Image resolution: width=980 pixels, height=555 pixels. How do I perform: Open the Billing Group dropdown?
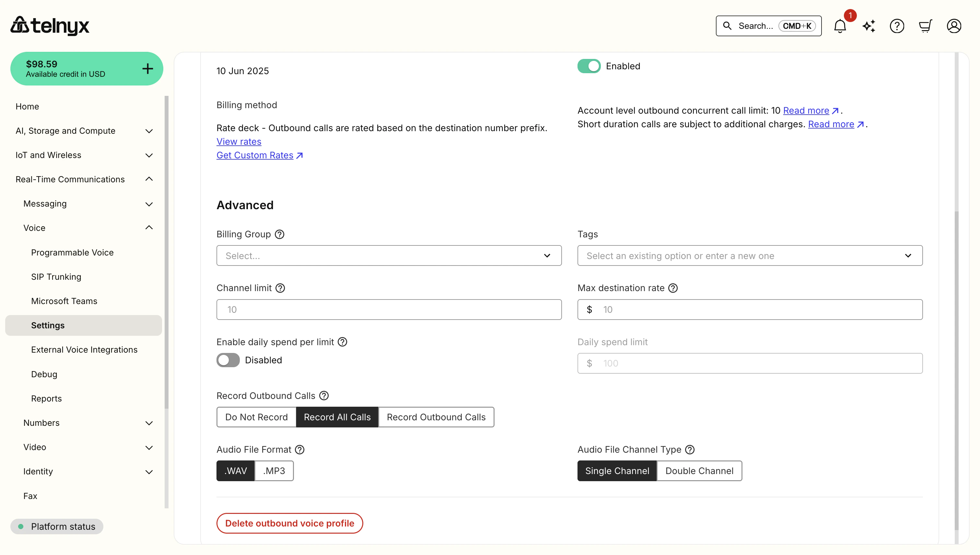pyautogui.click(x=388, y=256)
